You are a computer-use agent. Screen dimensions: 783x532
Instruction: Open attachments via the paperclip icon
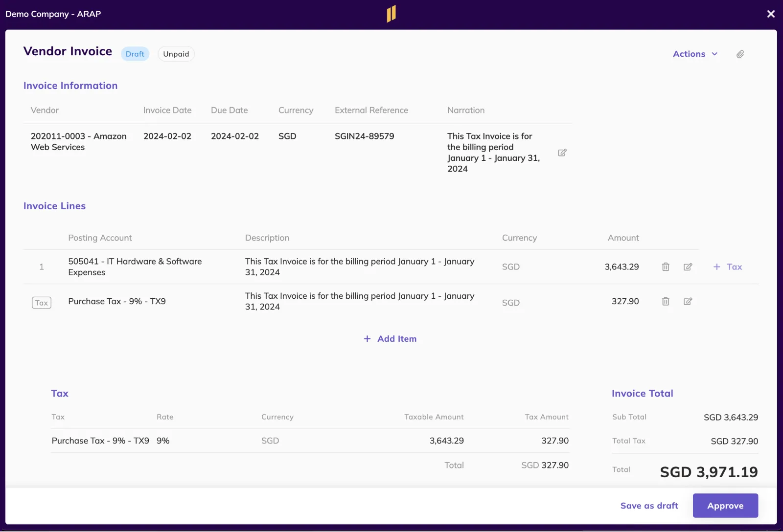(740, 54)
